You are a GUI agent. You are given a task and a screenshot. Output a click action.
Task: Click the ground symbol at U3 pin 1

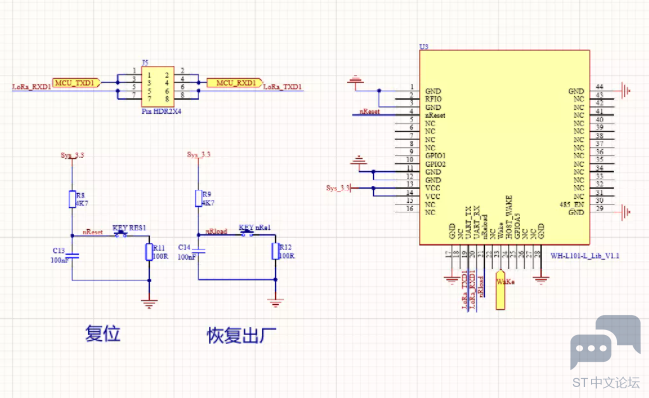[356, 80]
